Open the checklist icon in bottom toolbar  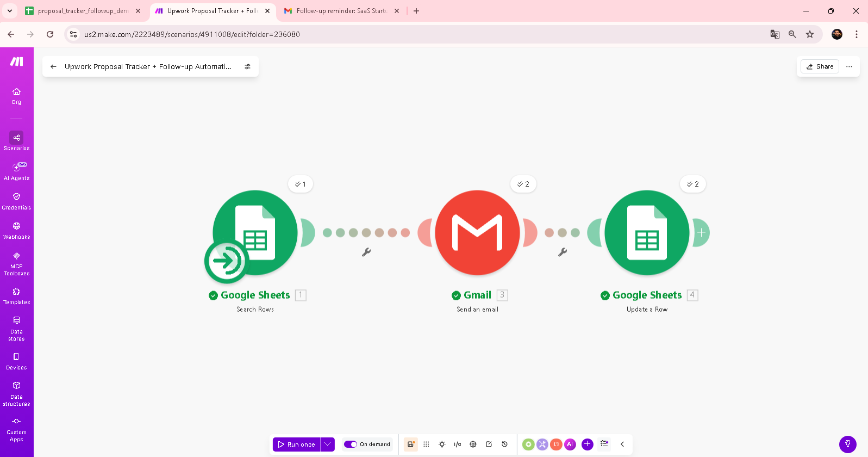[x=604, y=444]
